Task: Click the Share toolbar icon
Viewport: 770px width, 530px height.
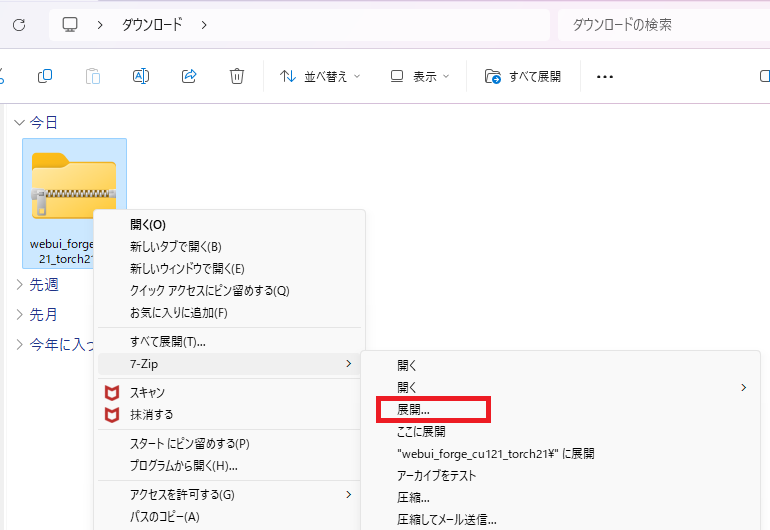Action: (x=189, y=76)
